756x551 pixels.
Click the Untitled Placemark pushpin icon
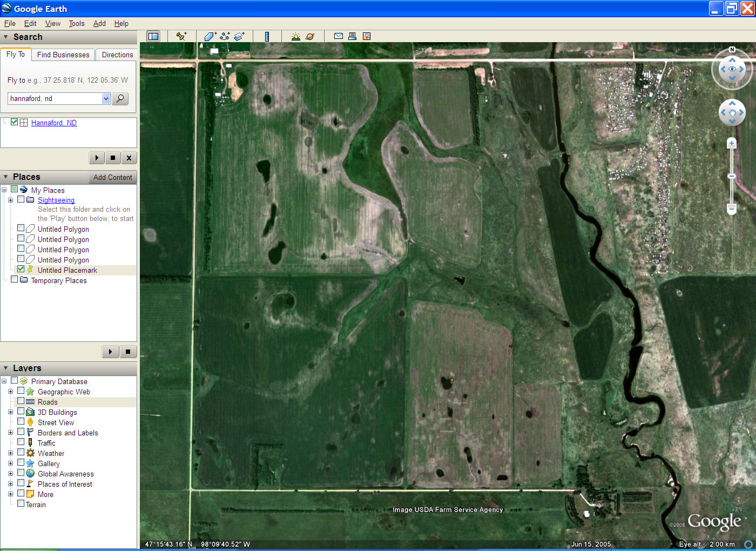point(30,270)
